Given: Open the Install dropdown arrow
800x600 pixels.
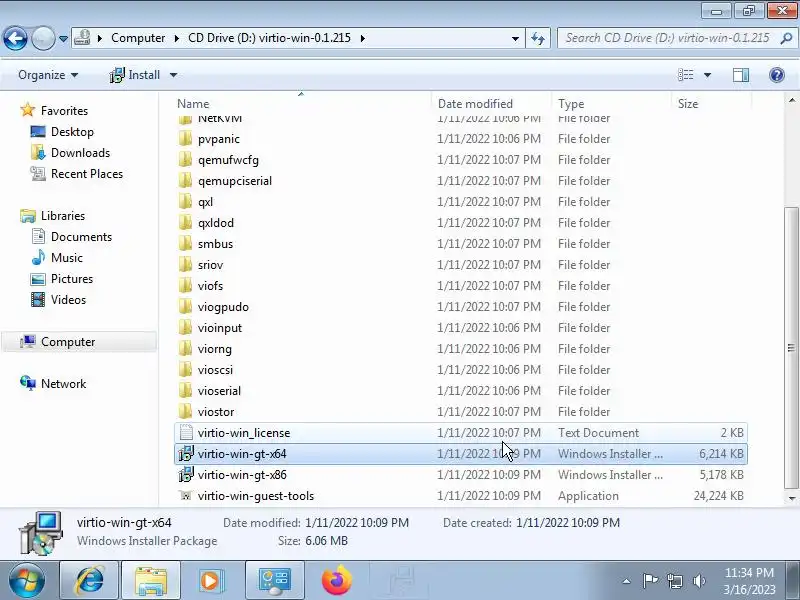Looking at the screenshot, I should [x=173, y=75].
